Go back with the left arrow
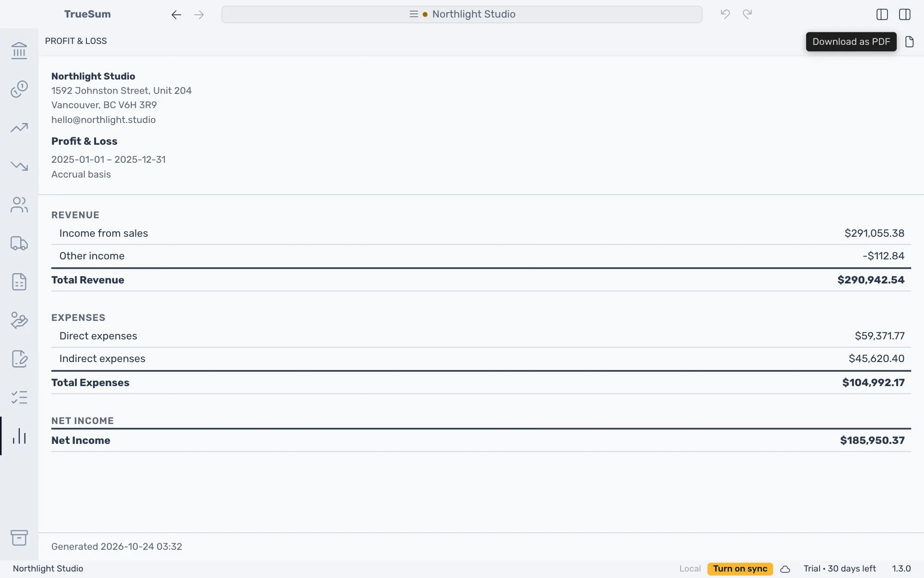 tap(176, 15)
